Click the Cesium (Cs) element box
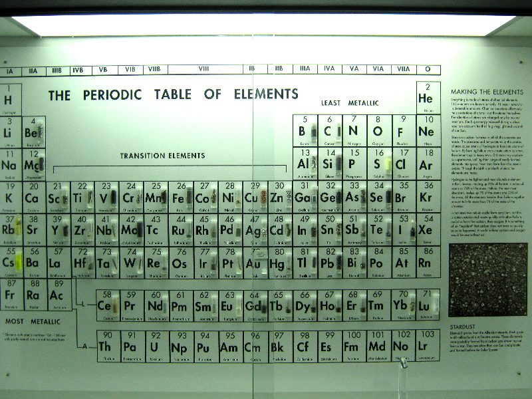The image size is (532, 399). 10,261
